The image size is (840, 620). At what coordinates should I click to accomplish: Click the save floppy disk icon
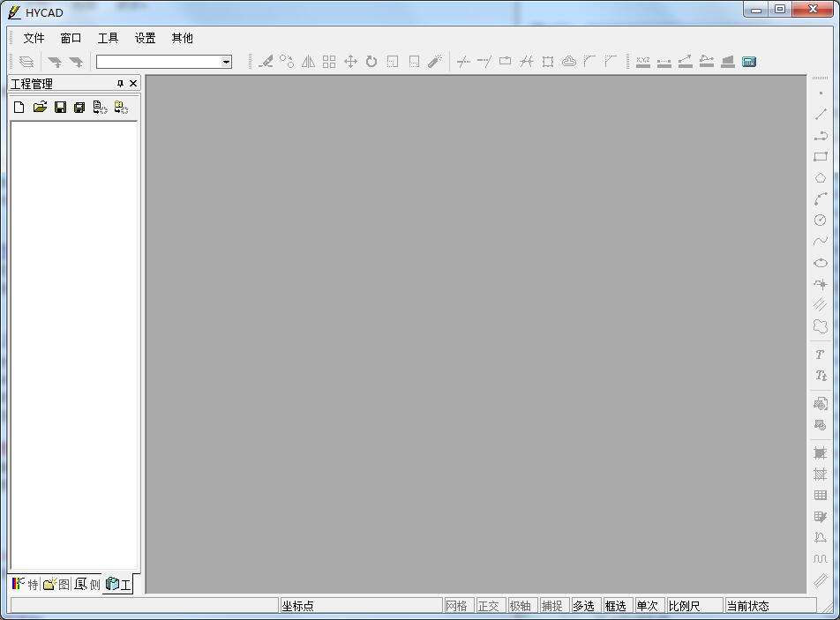[x=60, y=108]
